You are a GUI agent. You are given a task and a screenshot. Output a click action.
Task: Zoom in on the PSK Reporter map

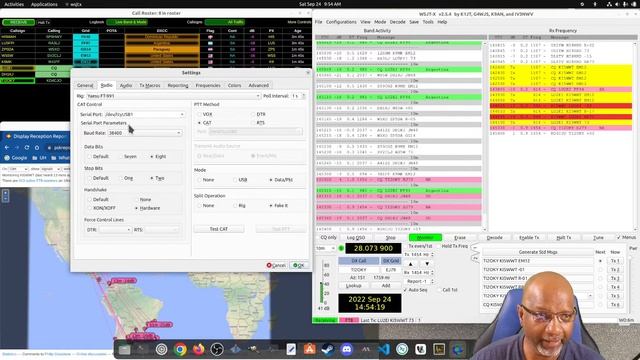pos(5,193)
